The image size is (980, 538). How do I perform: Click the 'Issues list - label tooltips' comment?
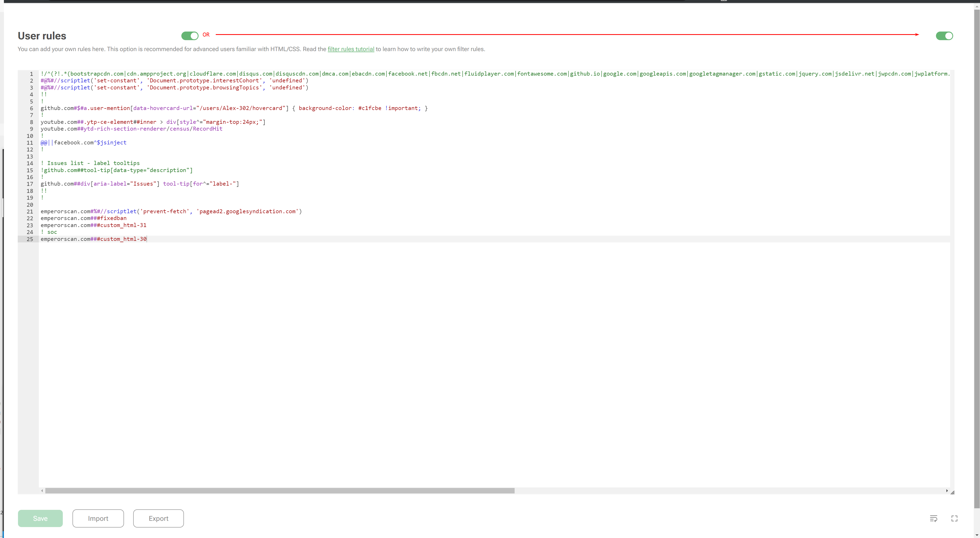tap(90, 163)
